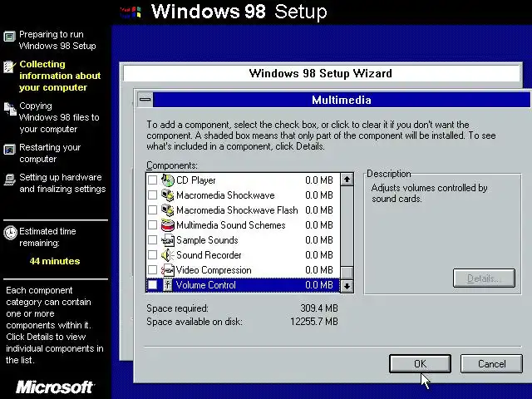
Task: Click OK to confirm Multimedia components
Action: 420,364
